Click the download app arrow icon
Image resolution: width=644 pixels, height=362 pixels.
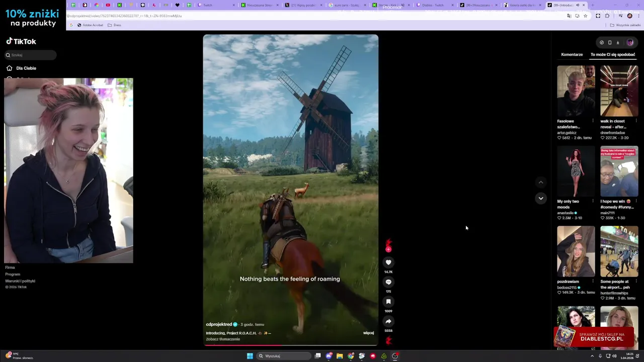[x=618, y=43]
